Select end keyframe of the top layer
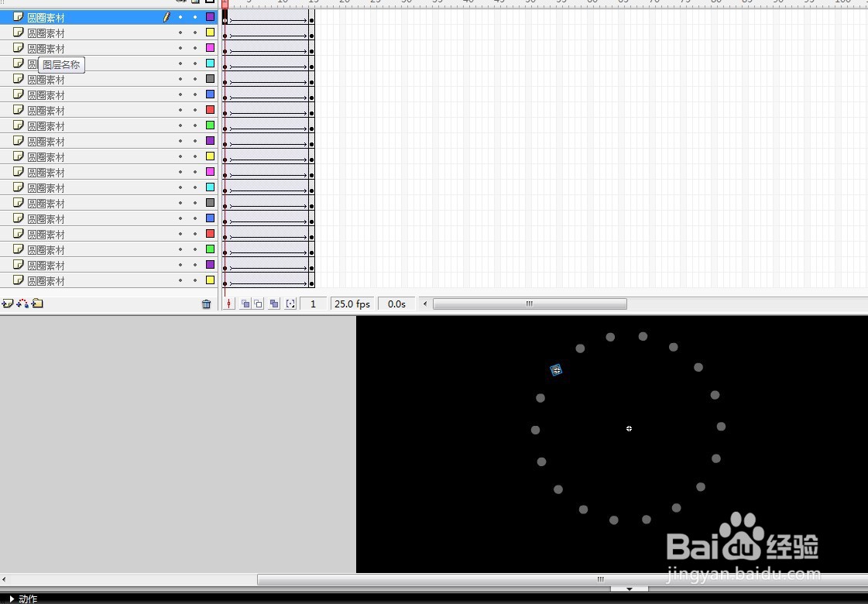This screenshot has width=868, height=604. tap(312, 17)
